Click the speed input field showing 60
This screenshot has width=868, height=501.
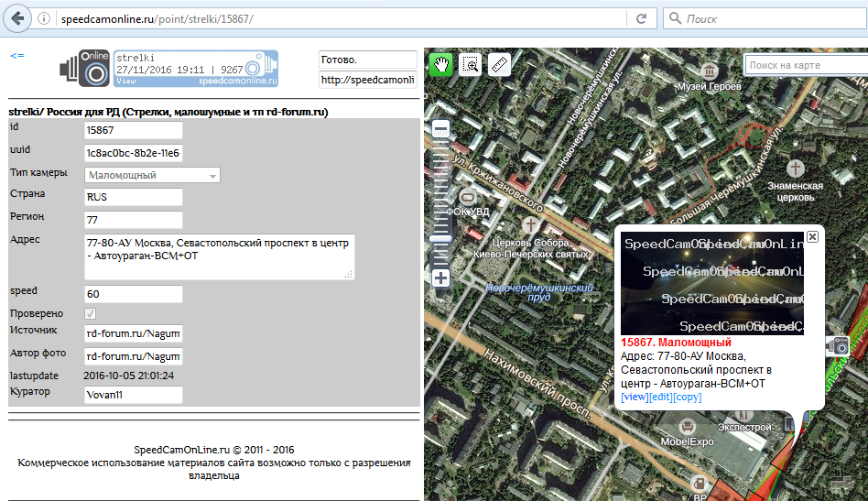click(133, 294)
